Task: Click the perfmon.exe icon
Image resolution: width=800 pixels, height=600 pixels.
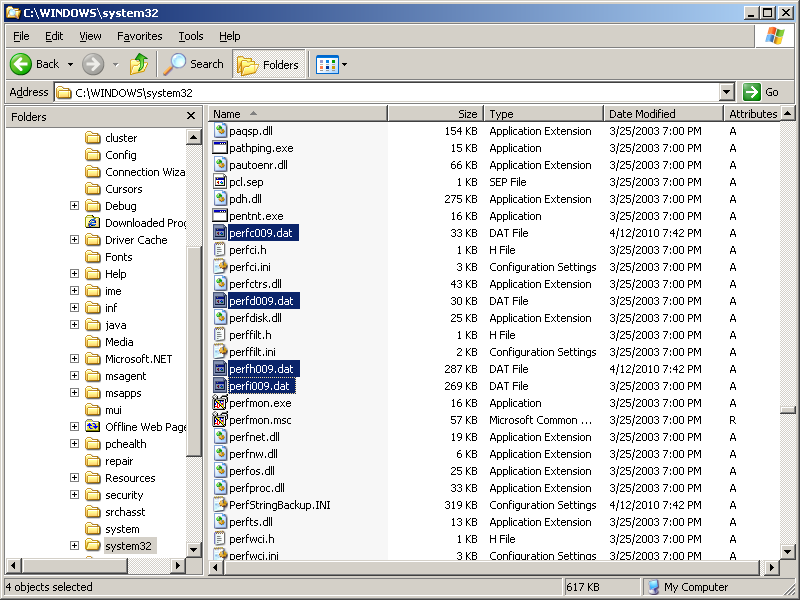Action: point(220,403)
